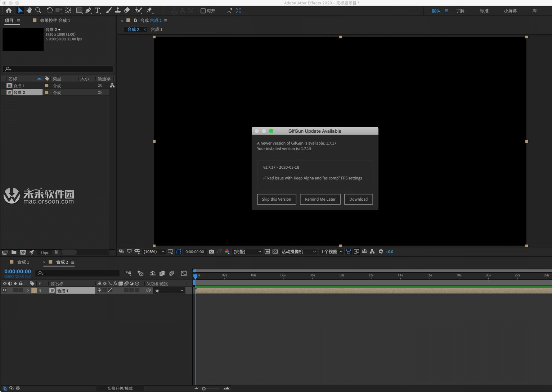The image size is (552, 392).
Task: Create a new composition from Project panel
Action: (23, 252)
